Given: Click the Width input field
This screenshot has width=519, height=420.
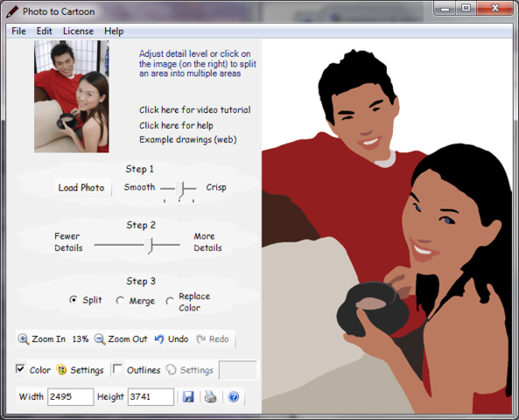Looking at the screenshot, I should [71, 396].
